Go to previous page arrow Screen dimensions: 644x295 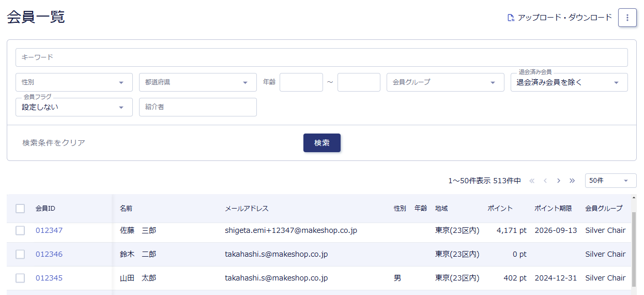pos(545,181)
